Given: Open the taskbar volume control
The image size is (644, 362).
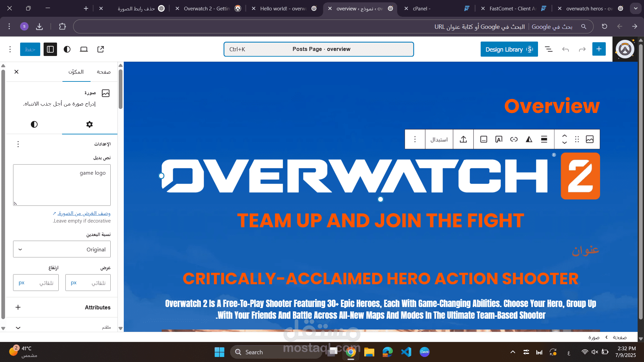Looking at the screenshot, I should point(595,352).
